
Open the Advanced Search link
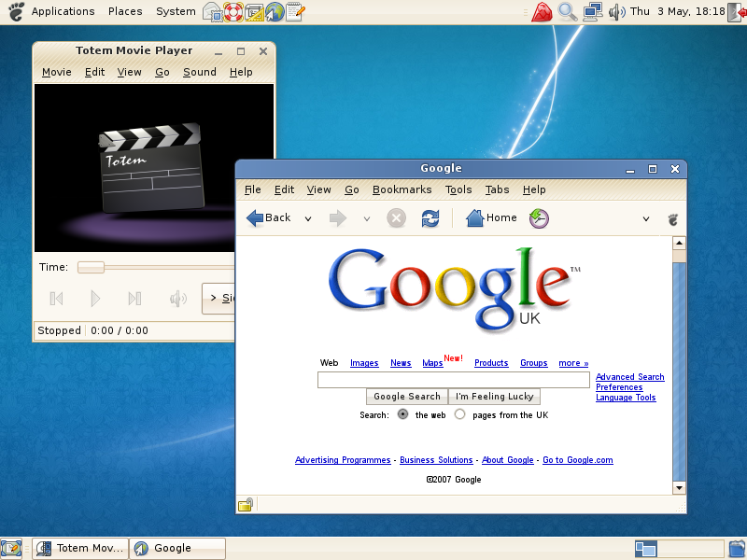629,377
